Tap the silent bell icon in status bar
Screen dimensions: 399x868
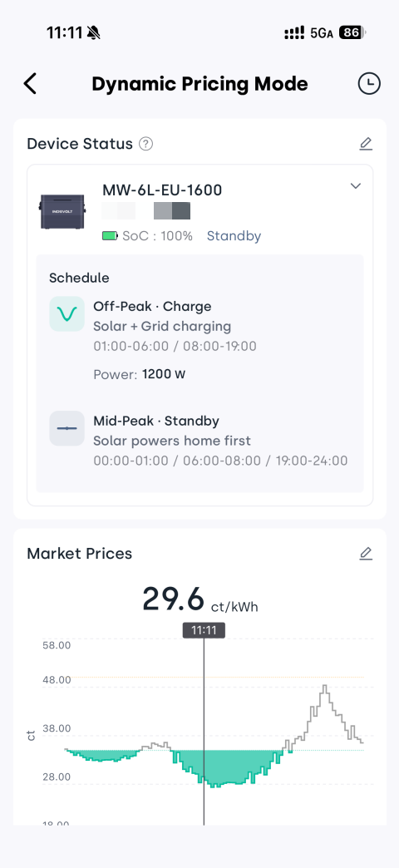[x=94, y=33]
